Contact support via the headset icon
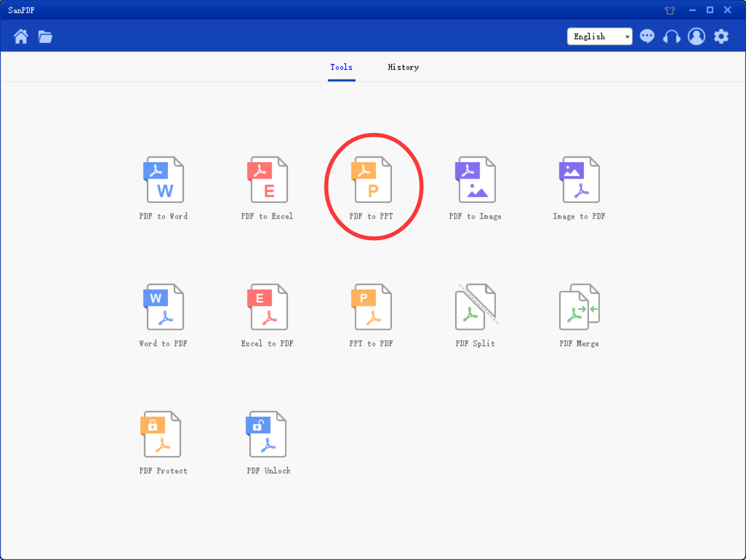This screenshot has width=746, height=560. tap(671, 36)
